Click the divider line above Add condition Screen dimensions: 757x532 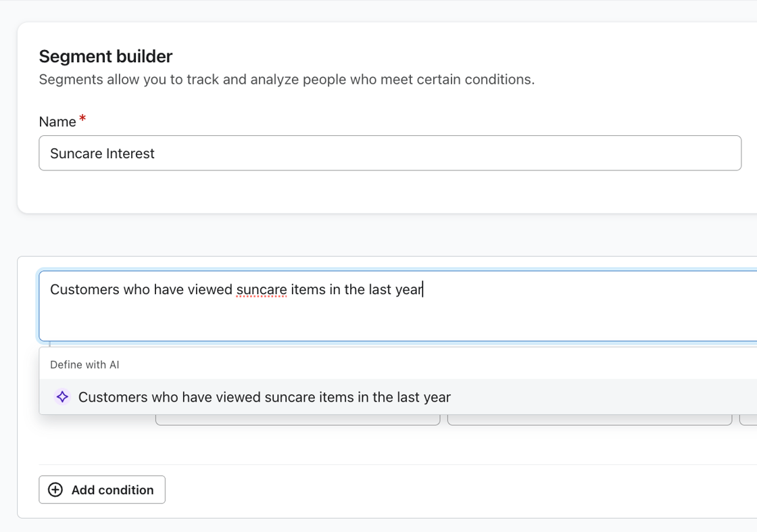click(x=398, y=465)
